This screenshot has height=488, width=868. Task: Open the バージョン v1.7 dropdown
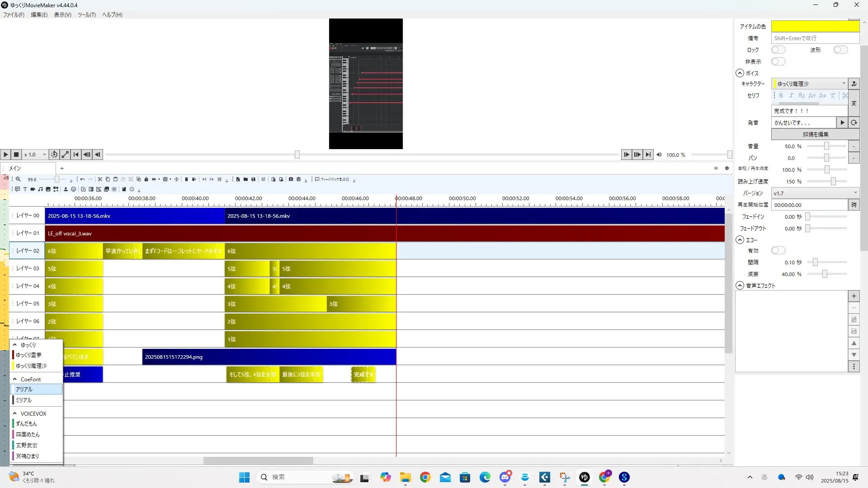(815, 193)
